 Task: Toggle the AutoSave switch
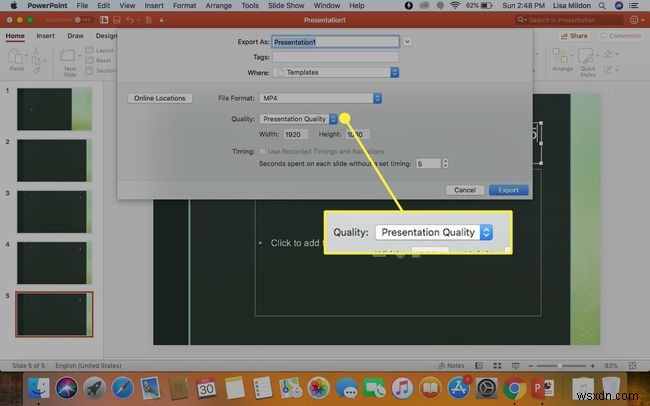click(x=82, y=20)
